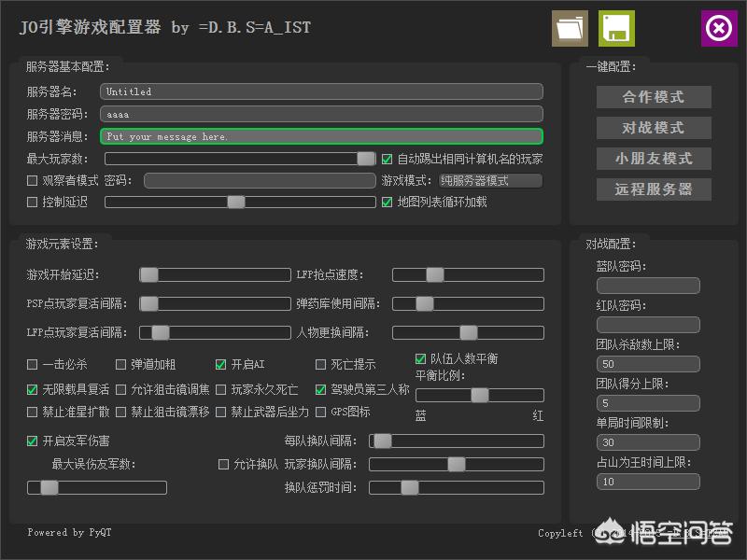Adjust the 最大玩家数 slider
The height and width of the screenshot is (560, 747).
366,158
